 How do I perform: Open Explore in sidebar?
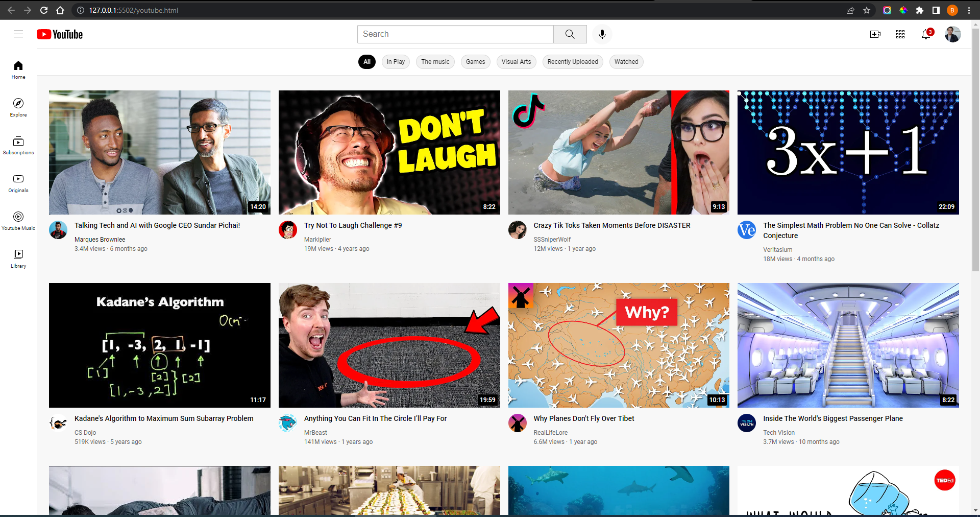pyautogui.click(x=18, y=108)
